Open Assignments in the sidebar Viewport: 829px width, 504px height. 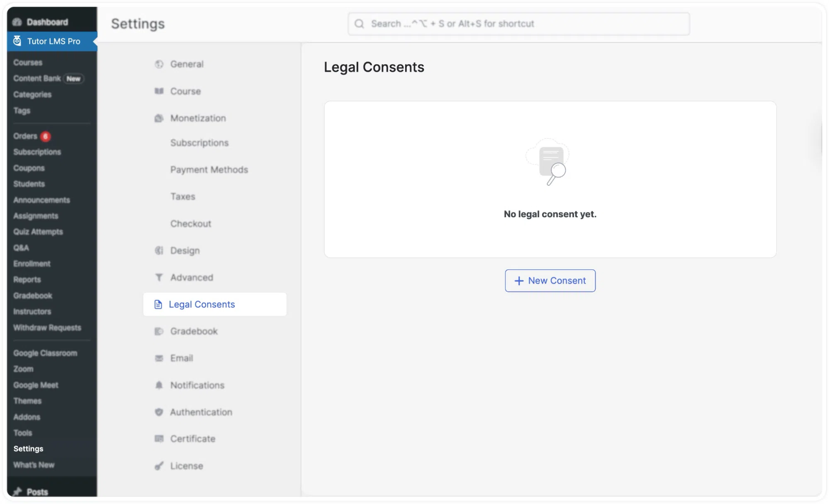coord(36,216)
